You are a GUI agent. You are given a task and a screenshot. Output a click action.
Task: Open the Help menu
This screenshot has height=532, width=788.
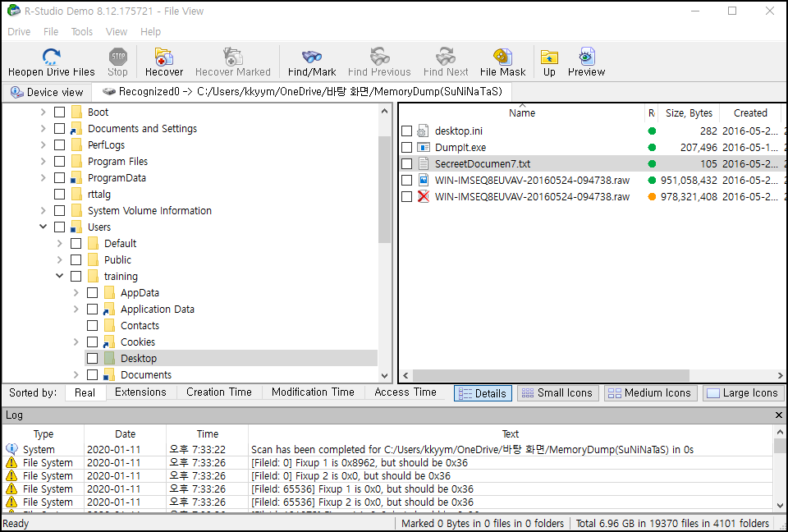150,32
